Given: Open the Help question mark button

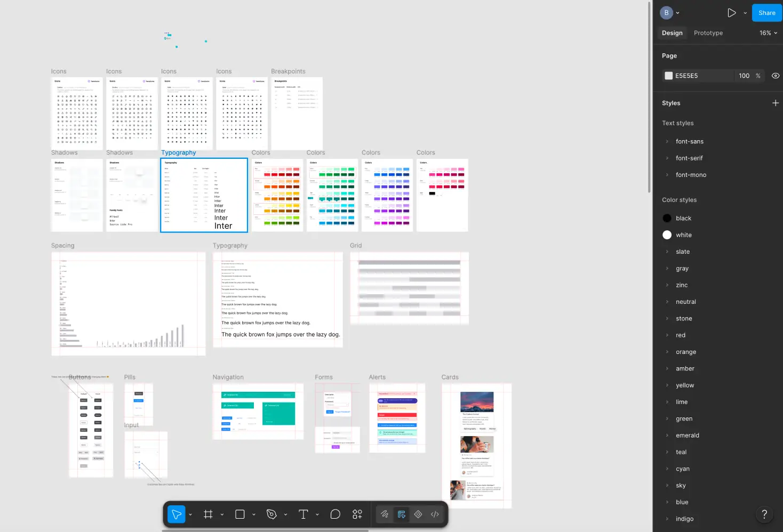Looking at the screenshot, I should (x=764, y=514).
